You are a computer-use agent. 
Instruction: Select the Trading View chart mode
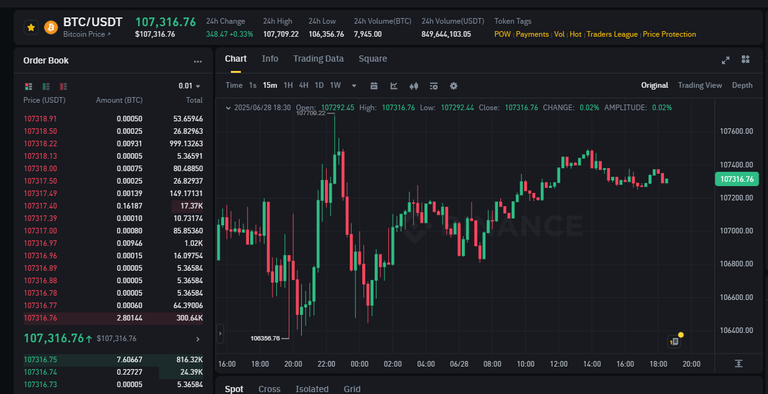click(x=699, y=85)
